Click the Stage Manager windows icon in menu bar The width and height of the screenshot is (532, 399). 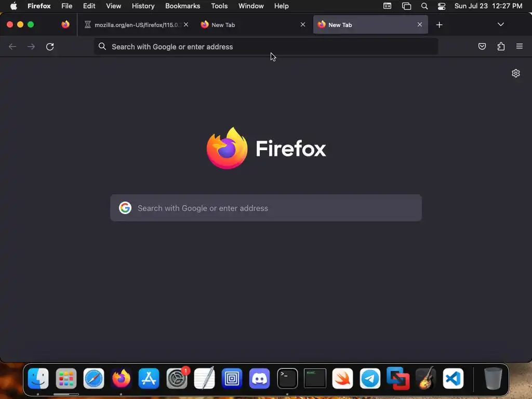pos(406,6)
